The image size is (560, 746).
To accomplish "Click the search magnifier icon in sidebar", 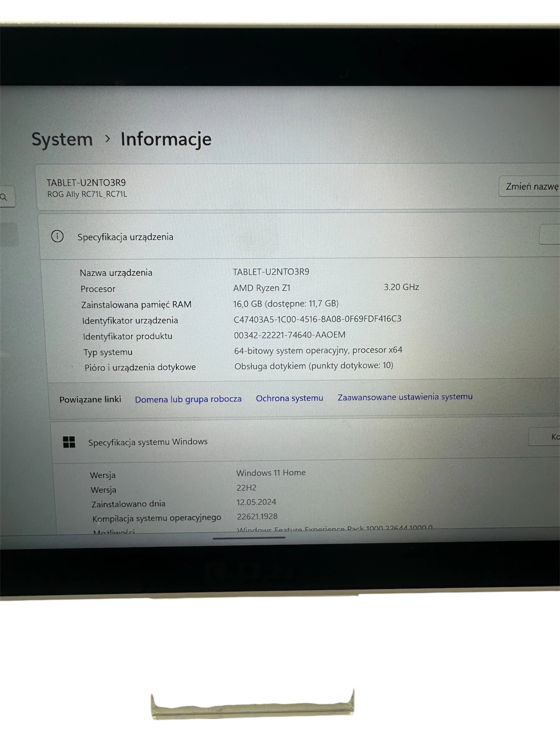I will tap(4, 197).
